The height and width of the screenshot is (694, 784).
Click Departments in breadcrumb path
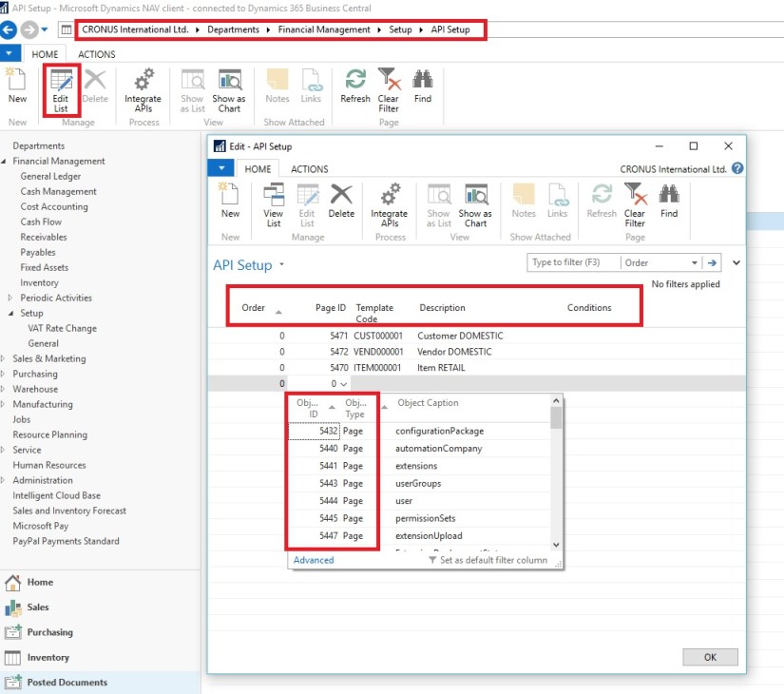pos(233,29)
